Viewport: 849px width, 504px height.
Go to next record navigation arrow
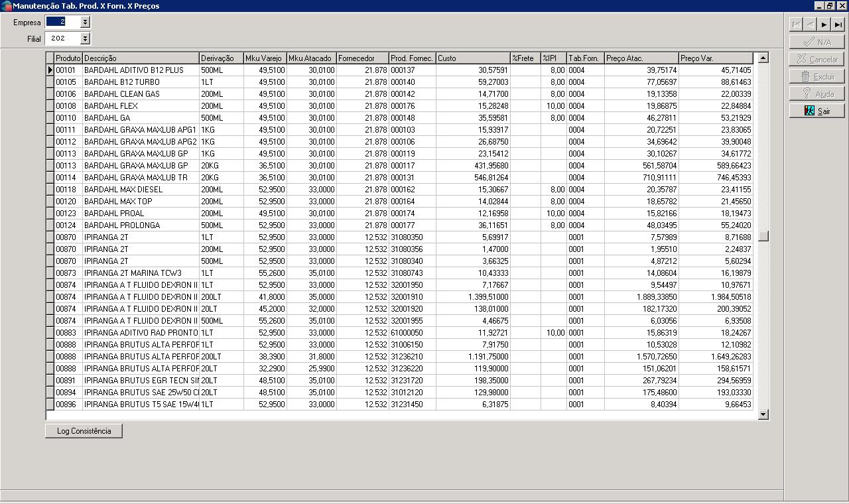click(824, 25)
